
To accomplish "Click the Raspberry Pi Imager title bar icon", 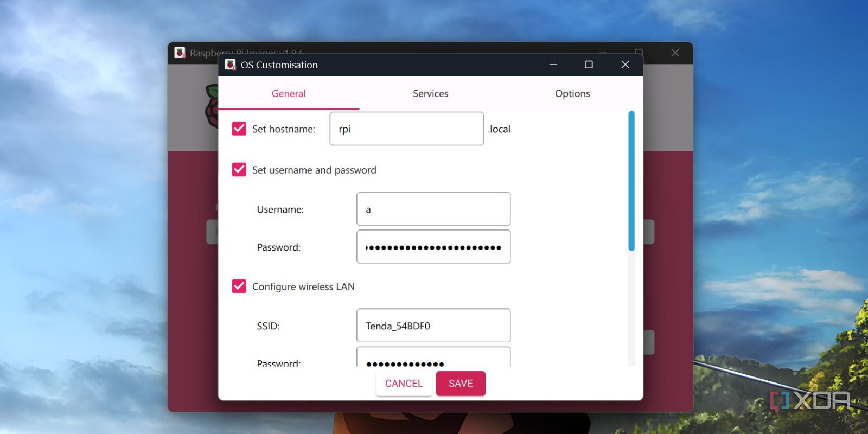I will (180, 53).
